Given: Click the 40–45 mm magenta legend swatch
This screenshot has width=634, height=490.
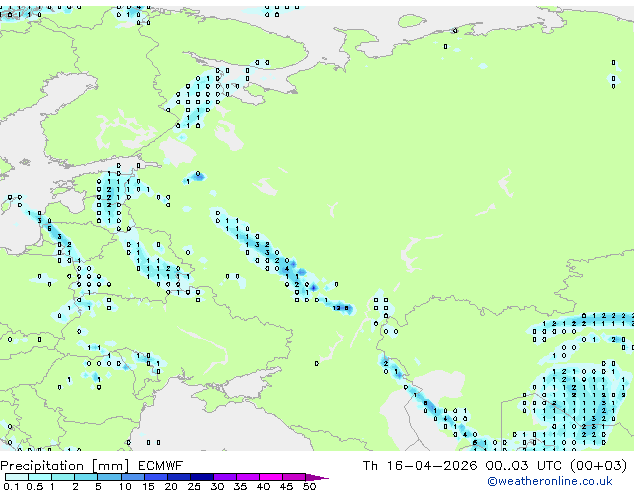Looking at the screenshot, I should 271,477.
